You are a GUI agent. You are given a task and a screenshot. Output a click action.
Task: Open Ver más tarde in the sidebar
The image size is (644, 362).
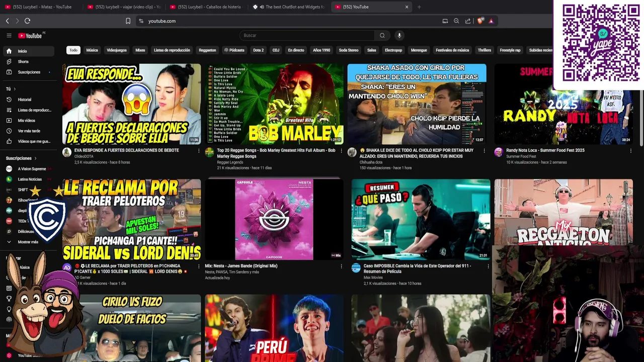pyautogui.click(x=28, y=131)
